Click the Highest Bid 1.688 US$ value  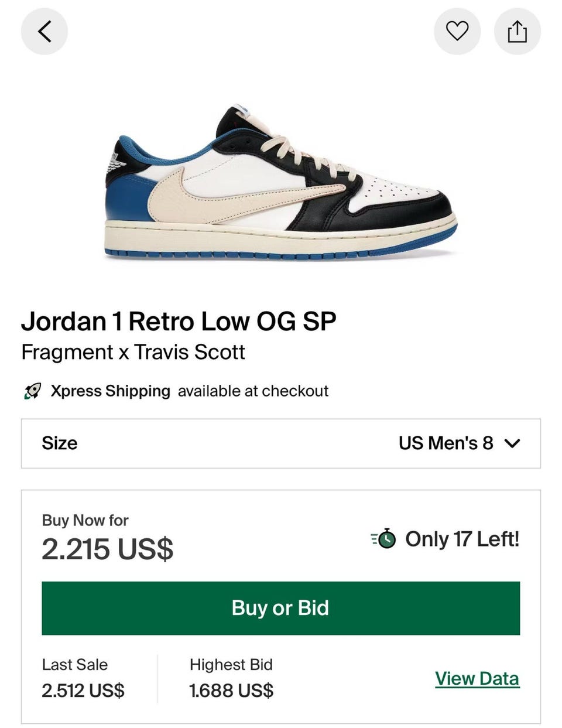231,691
